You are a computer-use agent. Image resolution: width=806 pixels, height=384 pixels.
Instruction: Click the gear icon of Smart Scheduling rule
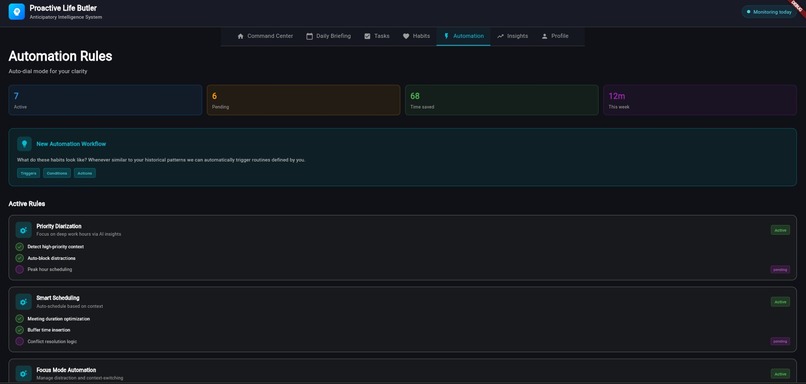point(24,302)
